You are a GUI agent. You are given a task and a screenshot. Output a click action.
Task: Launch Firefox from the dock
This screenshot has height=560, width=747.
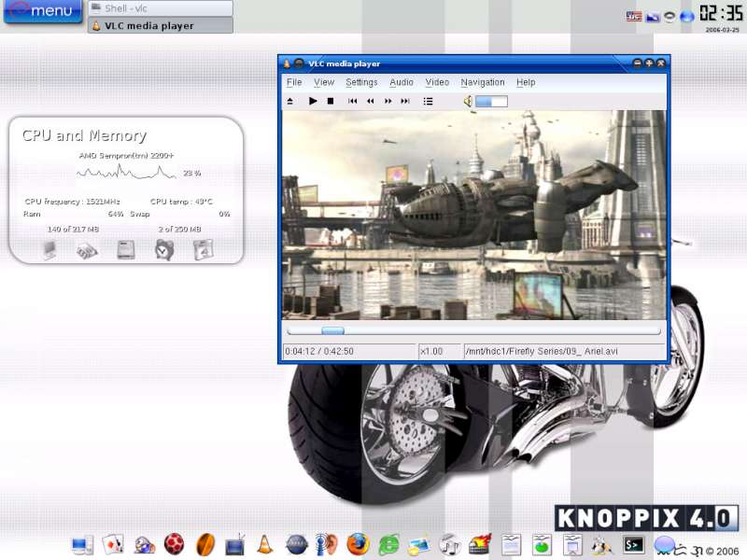coord(358,544)
